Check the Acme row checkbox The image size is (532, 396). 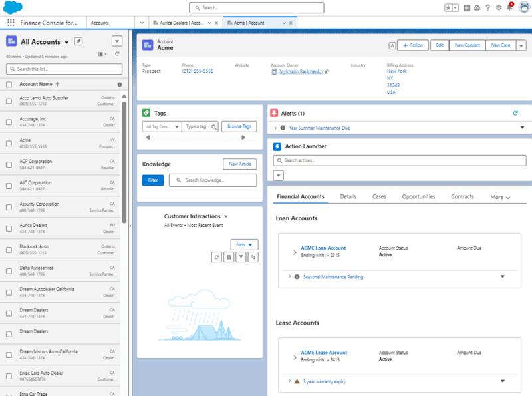pyautogui.click(x=9, y=144)
